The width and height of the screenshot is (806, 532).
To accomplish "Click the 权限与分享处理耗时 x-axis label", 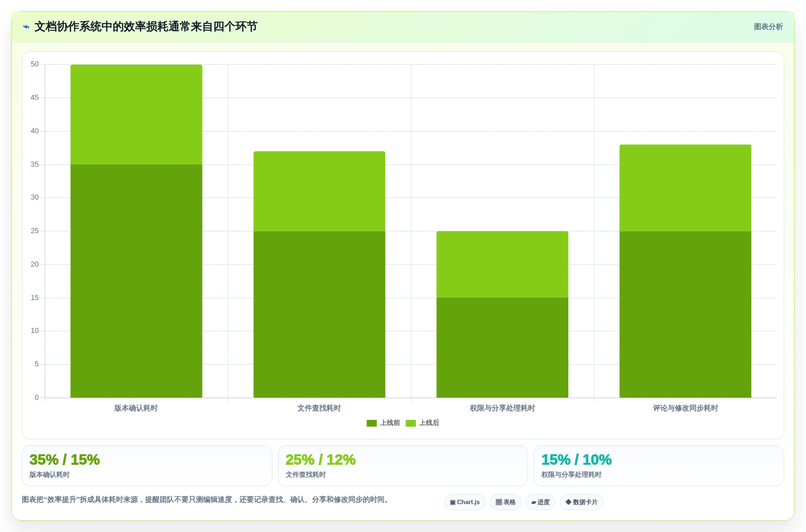I will click(502, 408).
